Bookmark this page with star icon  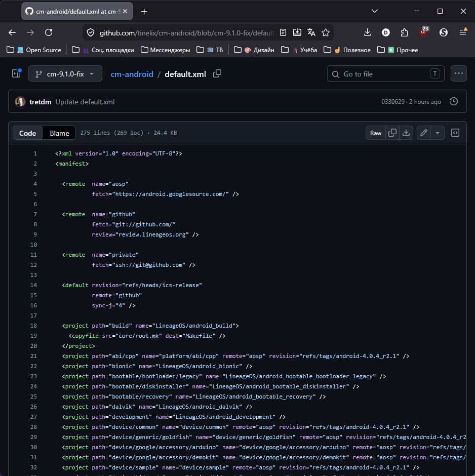tap(326, 32)
